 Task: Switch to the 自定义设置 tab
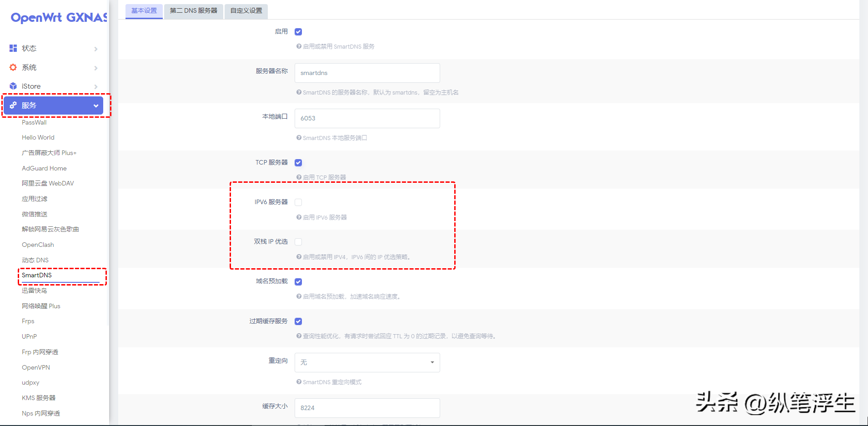click(x=246, y=11)
